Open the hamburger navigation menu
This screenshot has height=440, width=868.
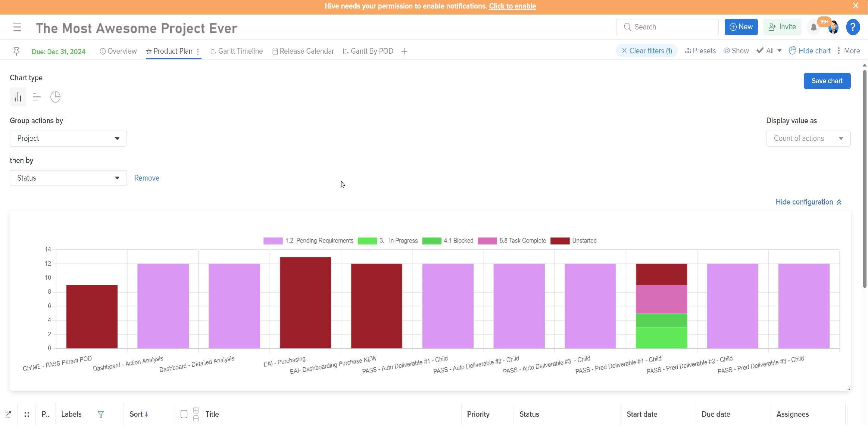click(x=17, y=27)
